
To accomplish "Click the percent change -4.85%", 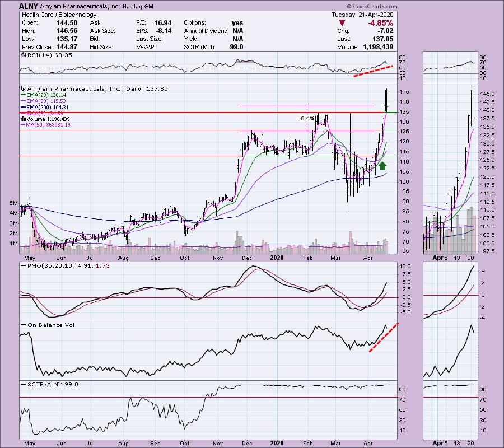I will [x=381, y=23].
